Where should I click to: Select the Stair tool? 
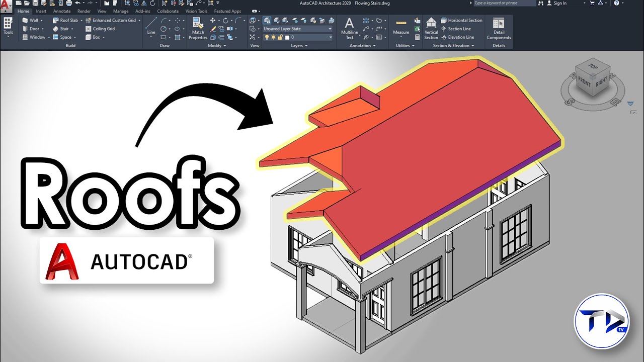click(x=60, y=29)
